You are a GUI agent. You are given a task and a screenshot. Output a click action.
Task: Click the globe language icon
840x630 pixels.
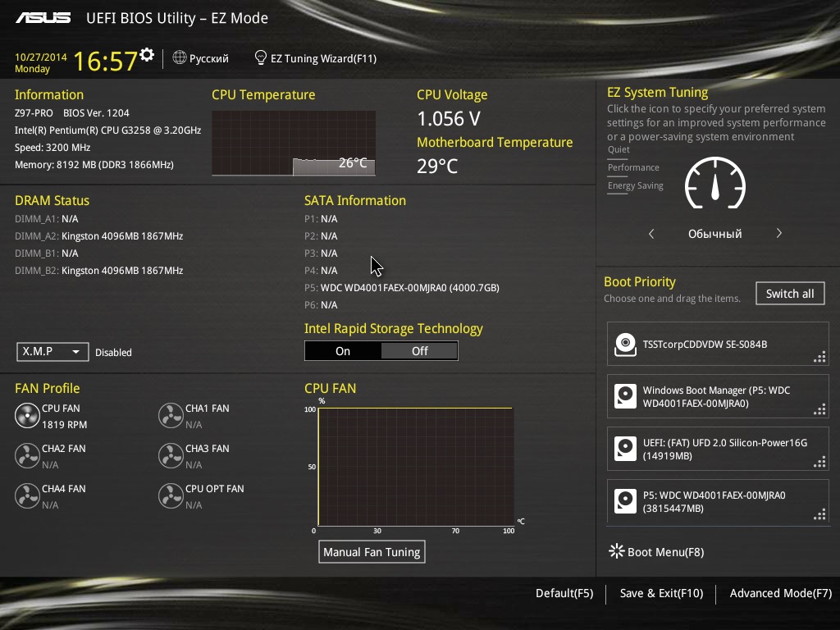(180, 57)
